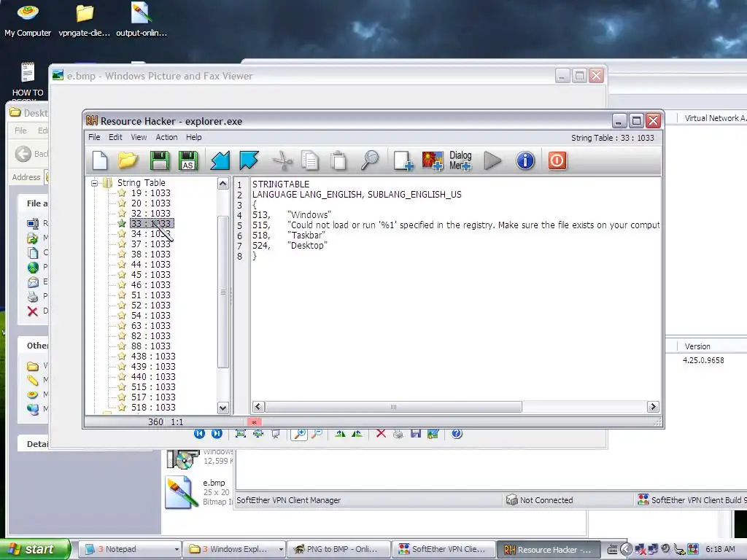Open the File menu in Resource Hacker
This screenshot has width=747, height=560.
click(x=94, y=137)
